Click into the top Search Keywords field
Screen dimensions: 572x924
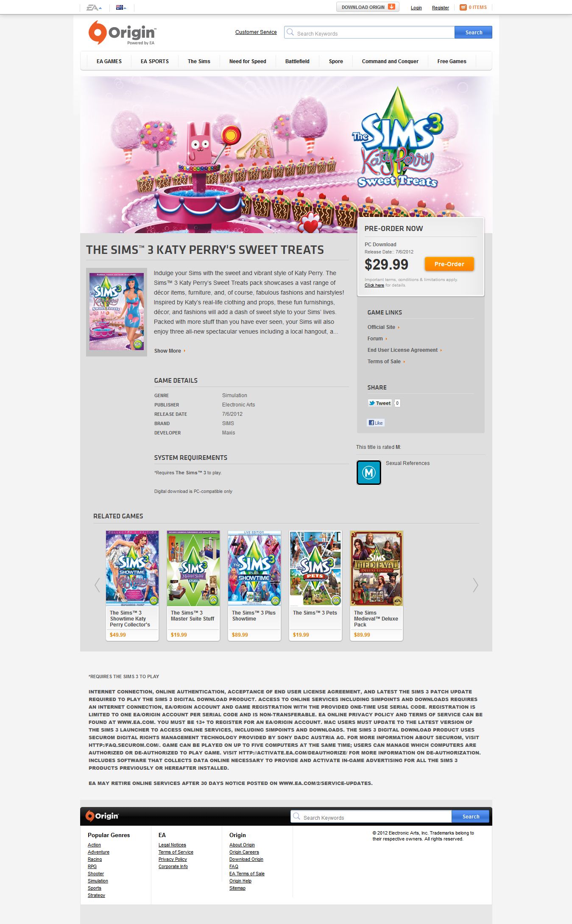pyautogui.click(x=374, y=33)
